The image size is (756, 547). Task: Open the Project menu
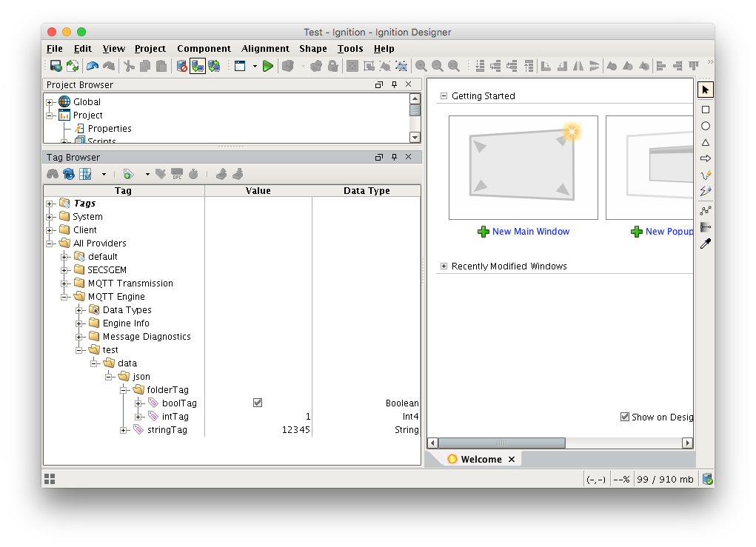coord(150,49)
